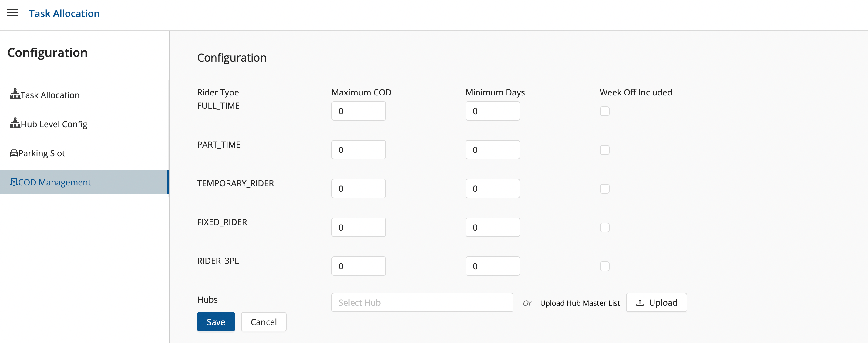Go to Hub Level Config section
Viewport: 868px width, 343px height.
pyautogui.click(x=54, y=124)
